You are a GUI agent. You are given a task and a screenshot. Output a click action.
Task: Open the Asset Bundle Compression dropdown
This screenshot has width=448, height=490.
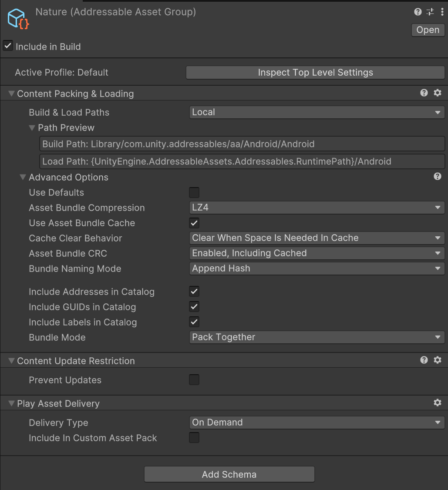tap(317, 208)
